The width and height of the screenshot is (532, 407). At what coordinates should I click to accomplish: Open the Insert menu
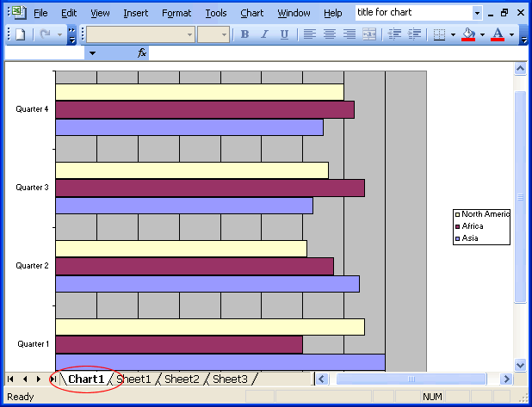[136, 13]
